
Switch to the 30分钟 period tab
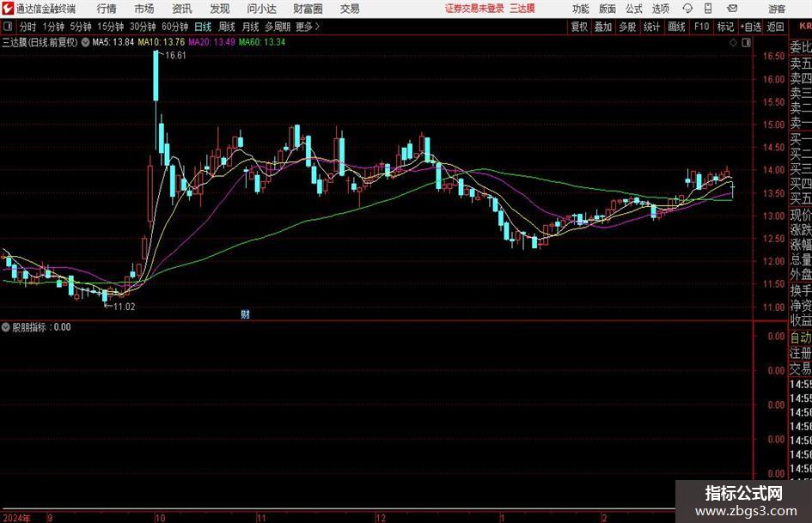click(143, 27)
